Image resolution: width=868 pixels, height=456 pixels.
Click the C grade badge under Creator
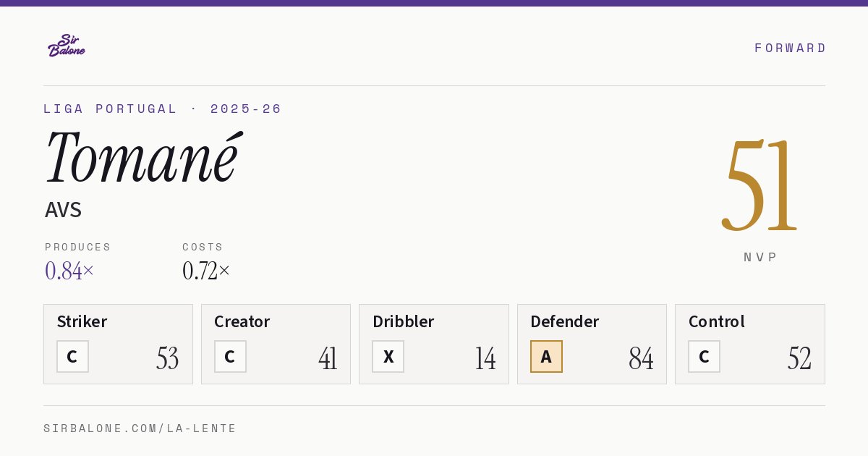[x=230, y=356]
